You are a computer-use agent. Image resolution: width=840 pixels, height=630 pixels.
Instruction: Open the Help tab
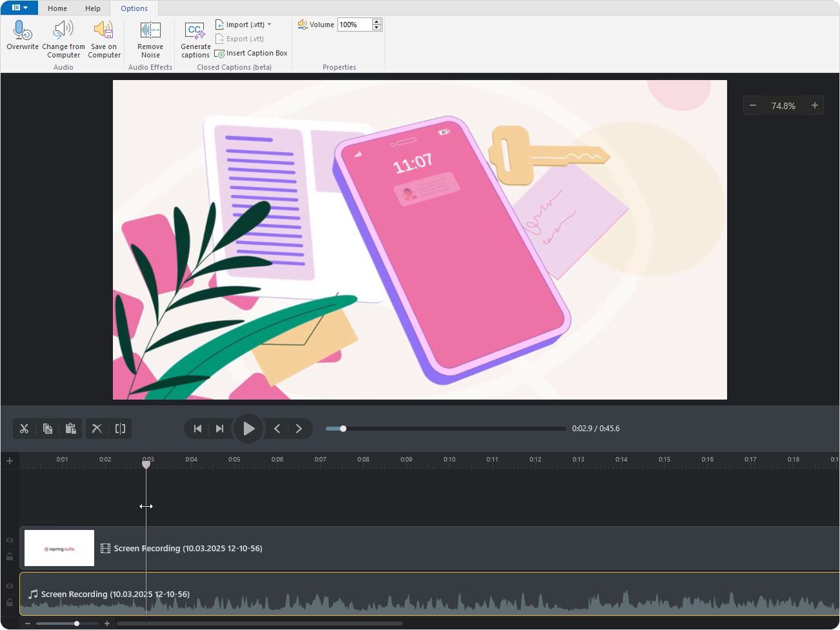(x=93, y=8)
